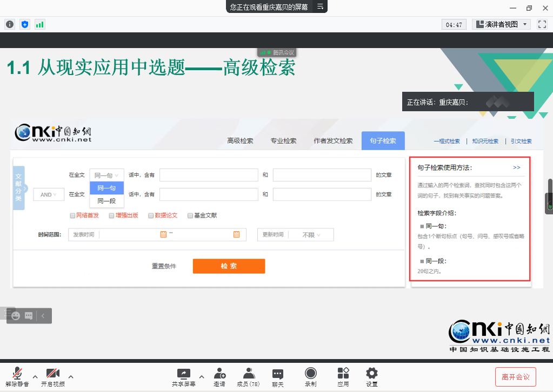The image size is (553, 392).
Task: Click the network signal status icon
Action: 40,24
